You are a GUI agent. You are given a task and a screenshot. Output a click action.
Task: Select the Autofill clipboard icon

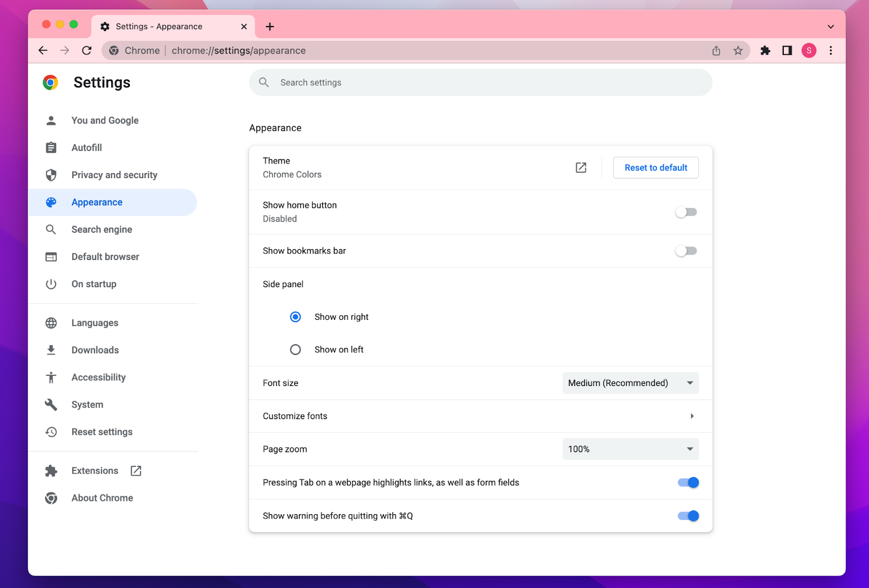(51, 147)
